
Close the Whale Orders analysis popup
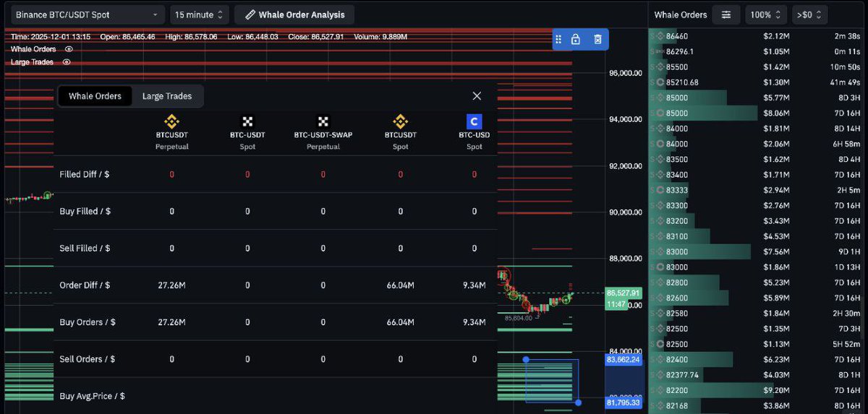(x=477, y=95)
